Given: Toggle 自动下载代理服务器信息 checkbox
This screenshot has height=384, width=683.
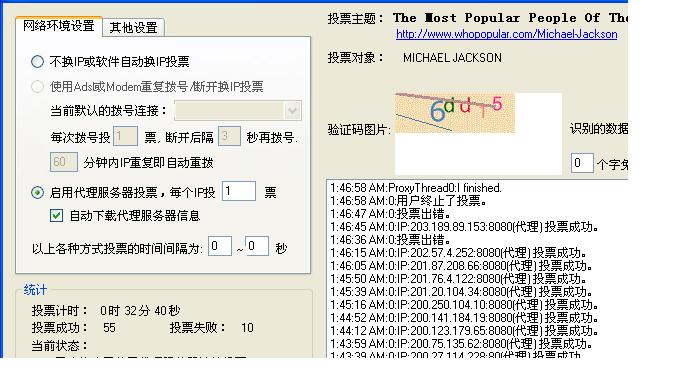Looking at the screenshot, I should point(56,216).
